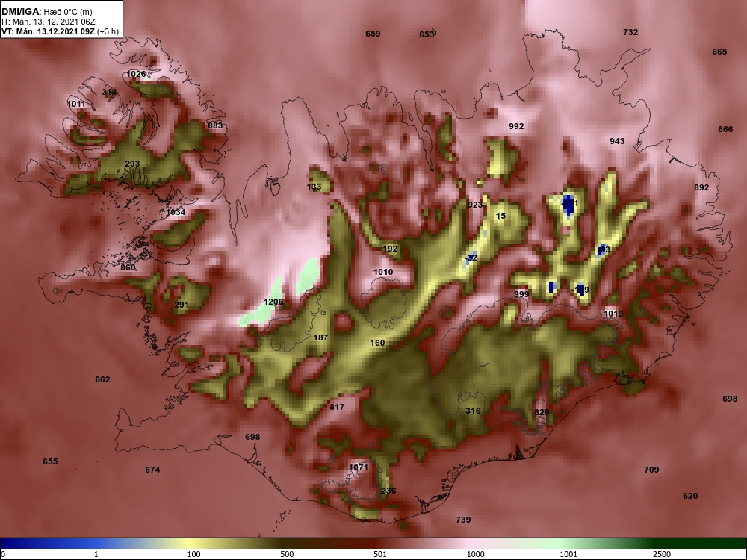Screen dimensions: 747x560
Task: Click the value 709 on the map
Action: 651,470
